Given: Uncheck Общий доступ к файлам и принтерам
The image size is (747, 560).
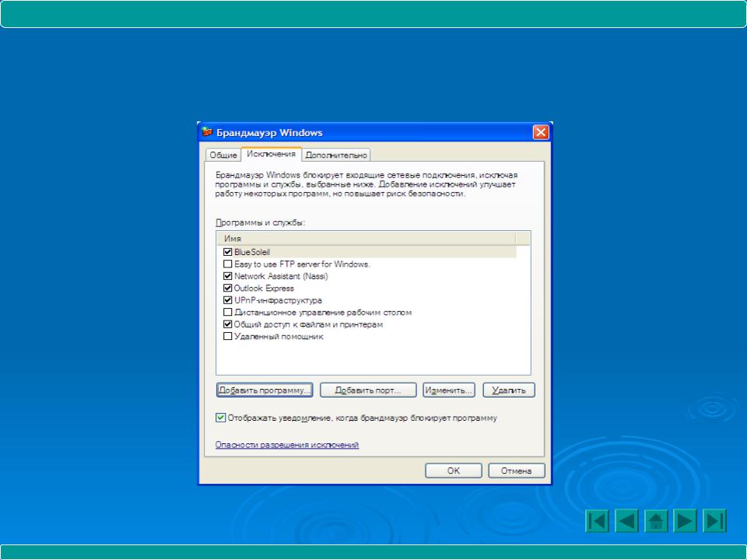Looking at the screenshot, I should 228,324.
